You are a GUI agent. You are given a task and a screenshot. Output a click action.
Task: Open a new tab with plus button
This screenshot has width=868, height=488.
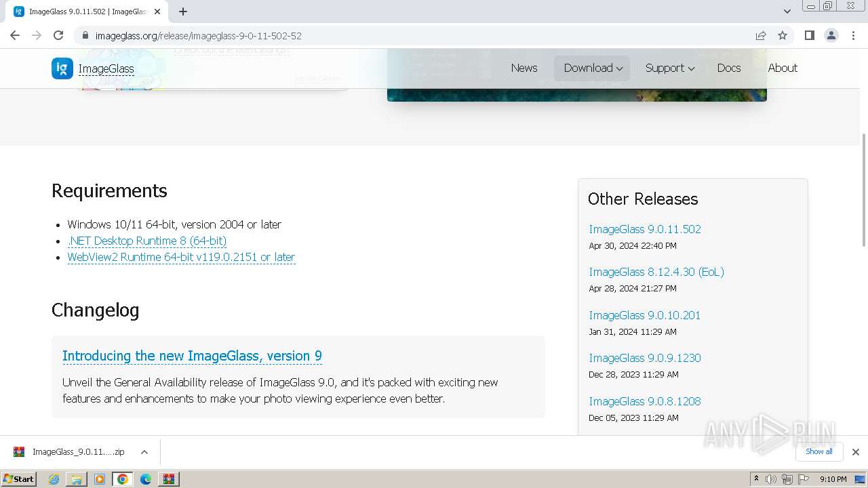coord(183,12)
